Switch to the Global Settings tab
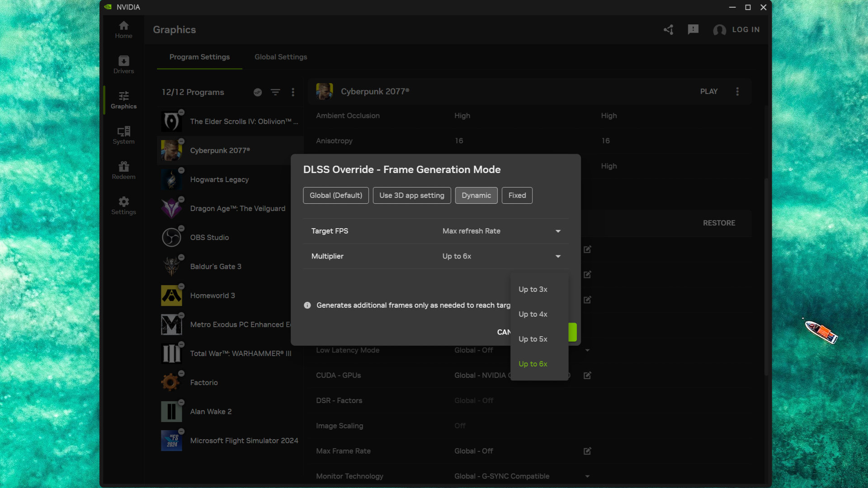868x488 pixels. (280, 57)
